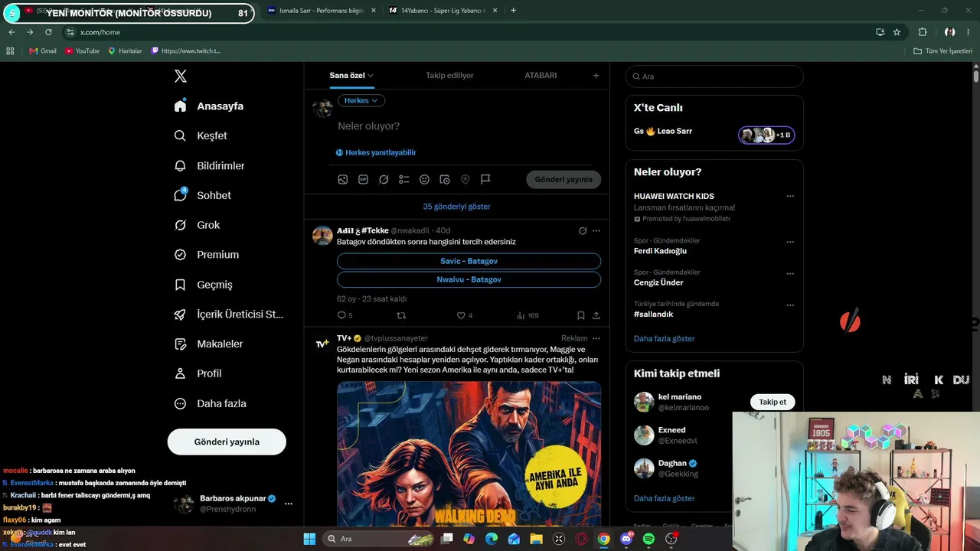Open the Walking Dead ad image
980x551 pixels.
tap(469, 454)
